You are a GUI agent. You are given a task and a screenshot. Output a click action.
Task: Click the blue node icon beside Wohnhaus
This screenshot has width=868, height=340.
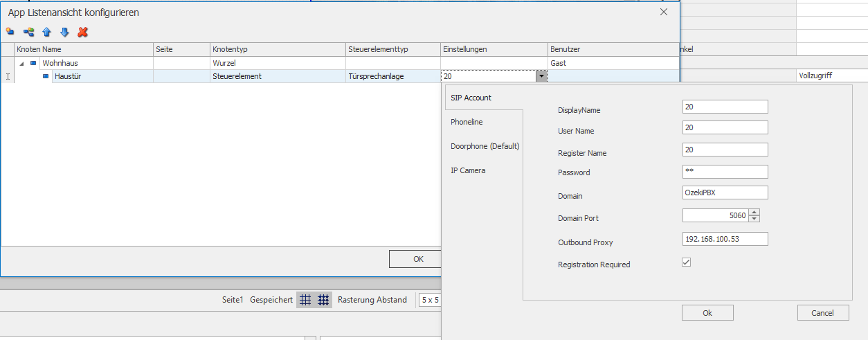pos(33,63)
